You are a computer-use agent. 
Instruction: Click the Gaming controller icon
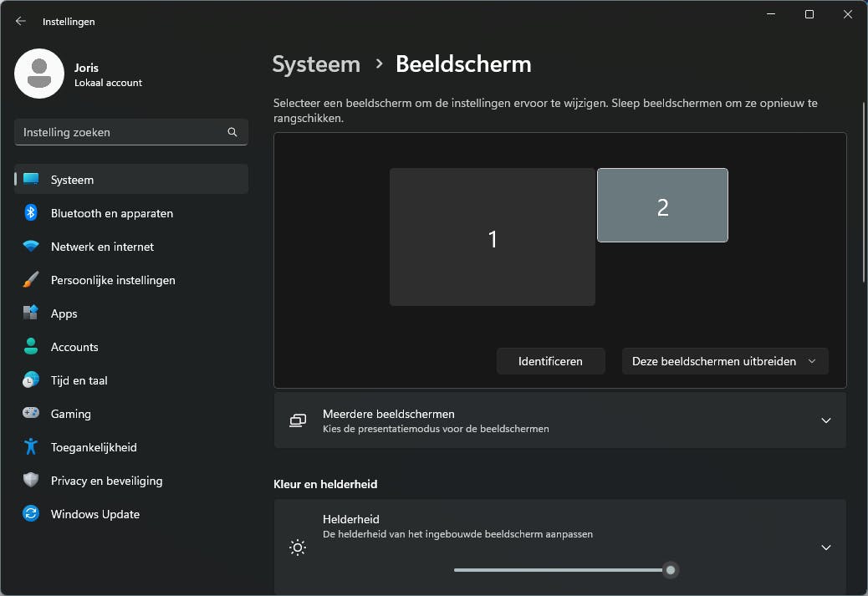tap(31, 414)
